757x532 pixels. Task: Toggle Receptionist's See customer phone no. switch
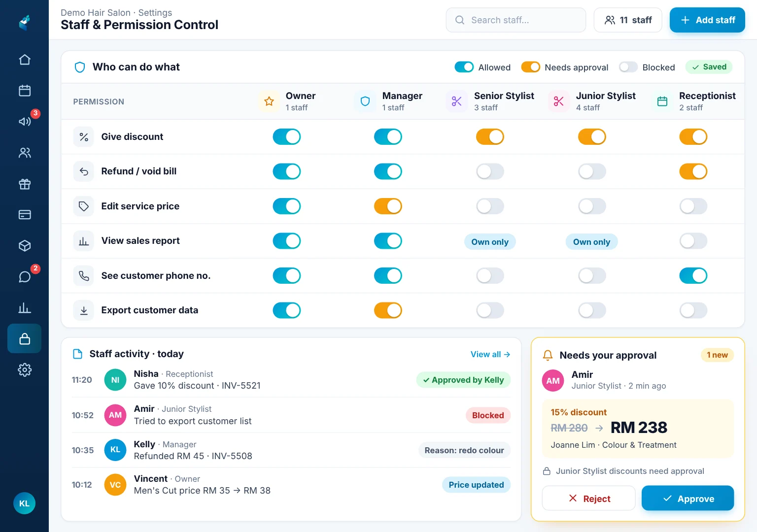[x=693, y=275]
